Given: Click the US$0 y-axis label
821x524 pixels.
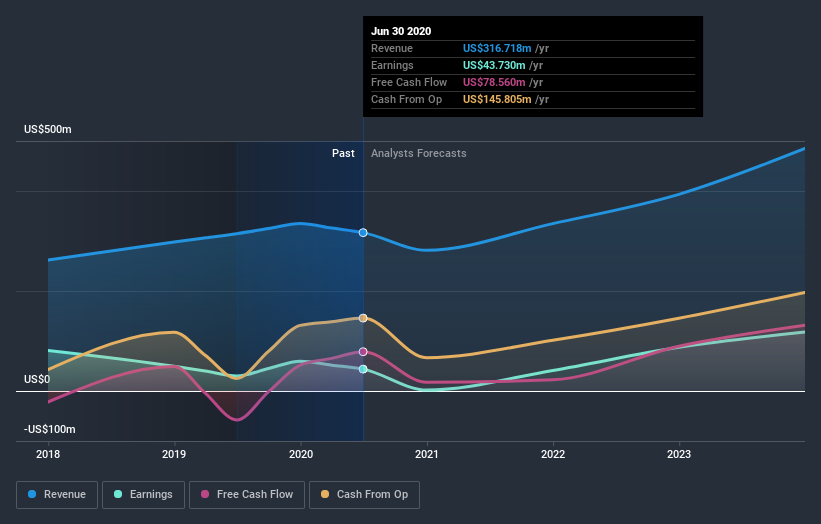Looking at the screenshot, I should point(37,379).
